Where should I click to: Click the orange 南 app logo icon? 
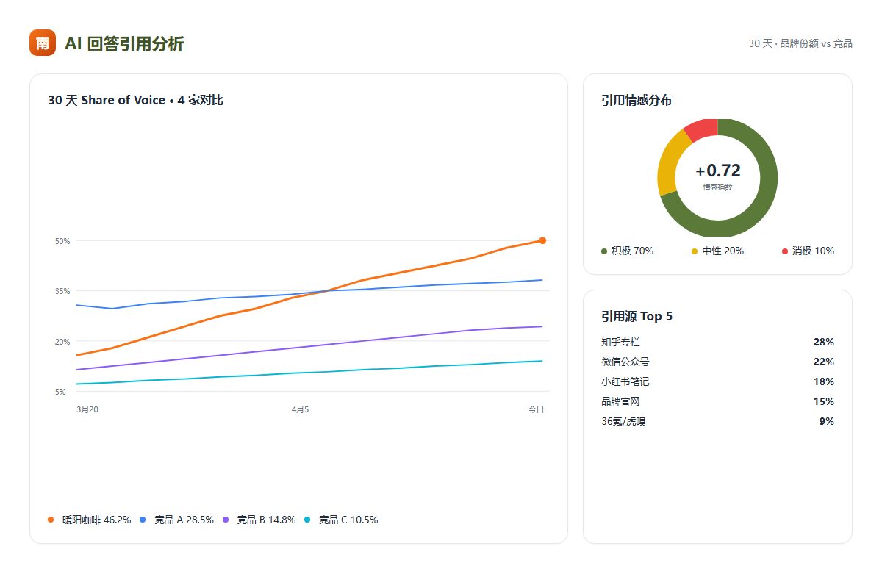[43, 43]
